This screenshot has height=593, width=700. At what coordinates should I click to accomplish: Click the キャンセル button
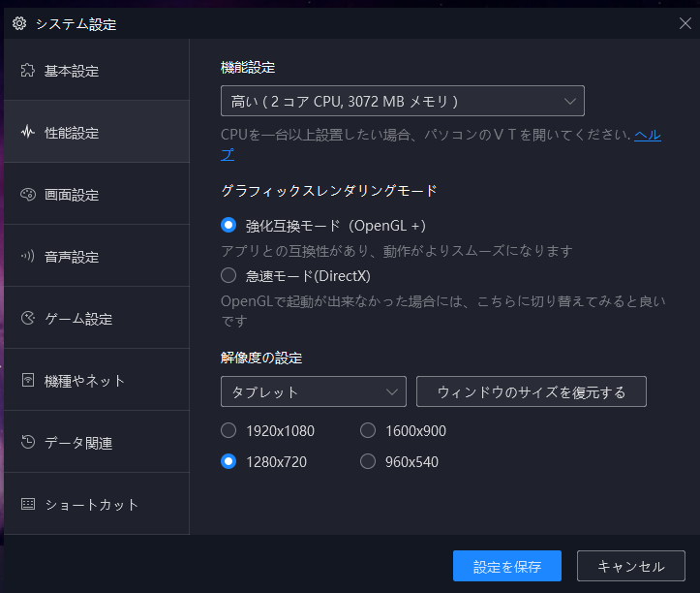pos(631,566)
